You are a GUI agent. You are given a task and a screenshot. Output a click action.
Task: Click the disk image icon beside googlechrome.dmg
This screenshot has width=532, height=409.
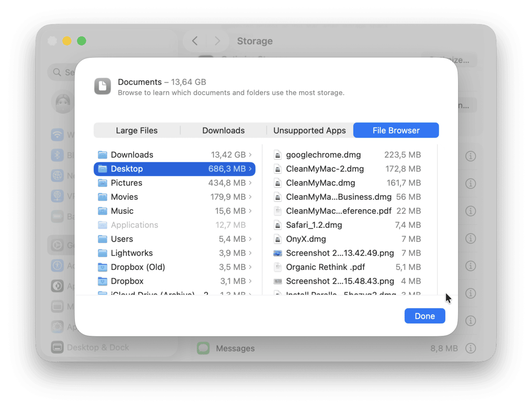point(278,154)
